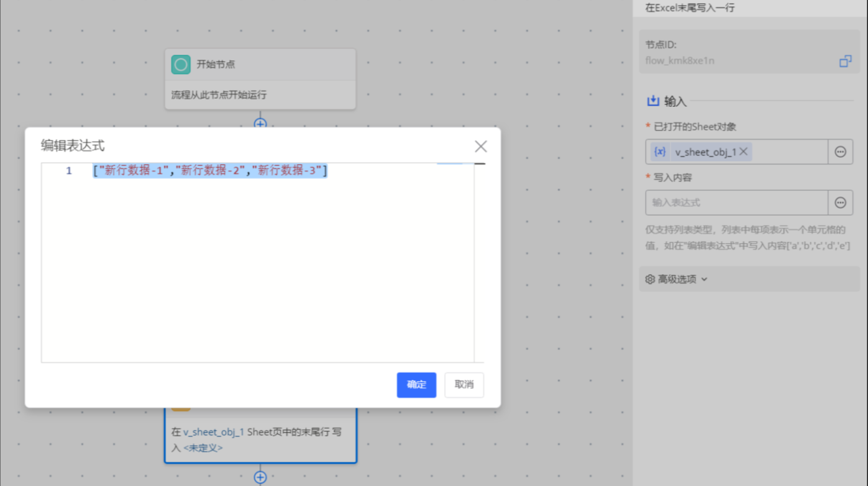Close the 编辑表达式 dialog
This screenshot has height=486, width=868.
(x=481, y=146)
